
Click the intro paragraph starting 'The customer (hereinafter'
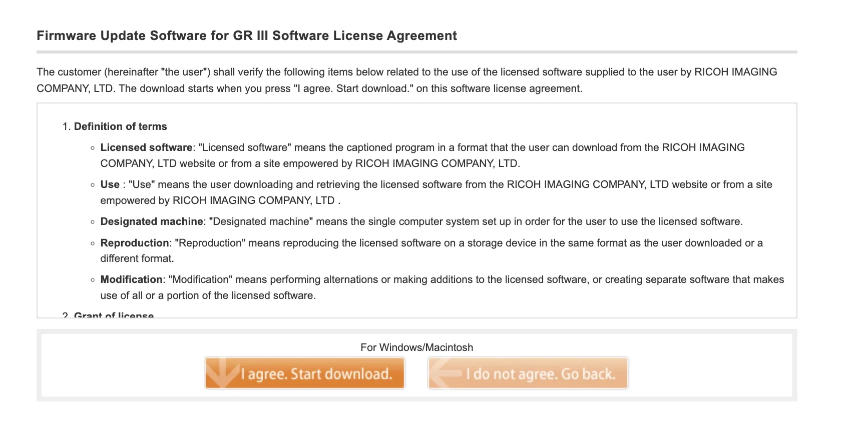pos(407,80)
